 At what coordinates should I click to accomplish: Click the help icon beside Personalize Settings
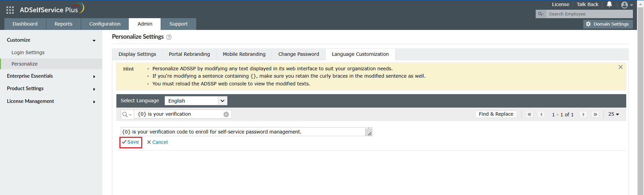point(169,37)
